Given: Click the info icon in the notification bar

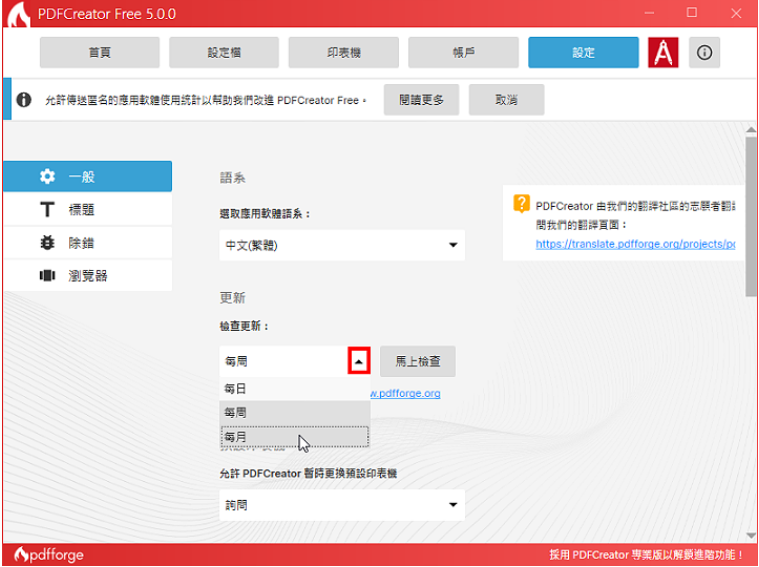Looking at the screenshot, I should pos(24,100).
